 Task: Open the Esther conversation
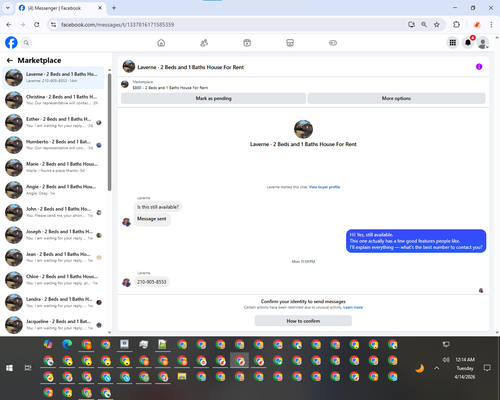coord(53,122)
